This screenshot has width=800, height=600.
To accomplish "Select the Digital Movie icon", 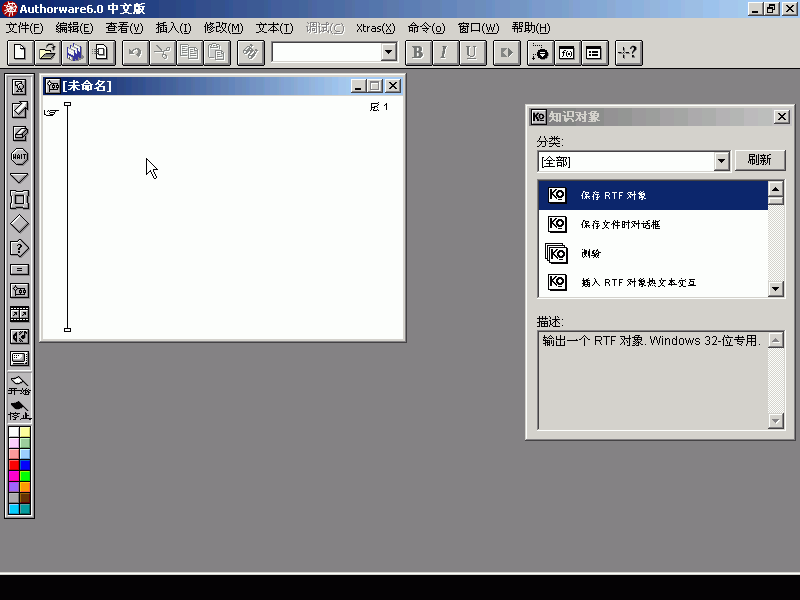I will pyautogui.click(x=19, y=314).
